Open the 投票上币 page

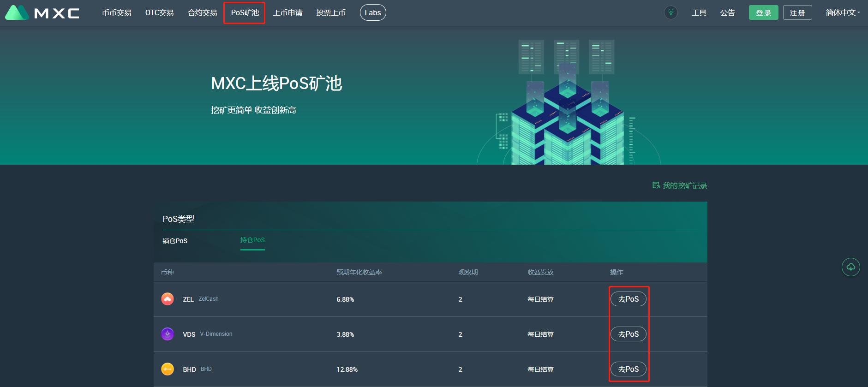(331, 13)
